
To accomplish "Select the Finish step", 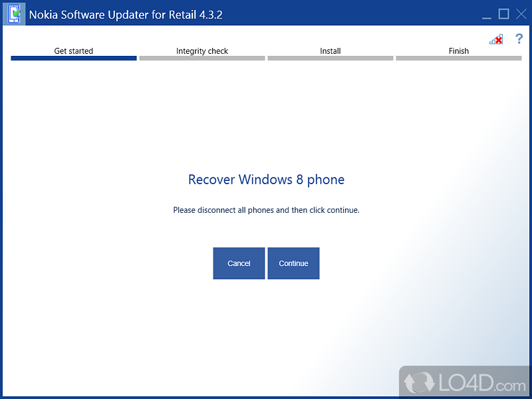I will 459,51.
